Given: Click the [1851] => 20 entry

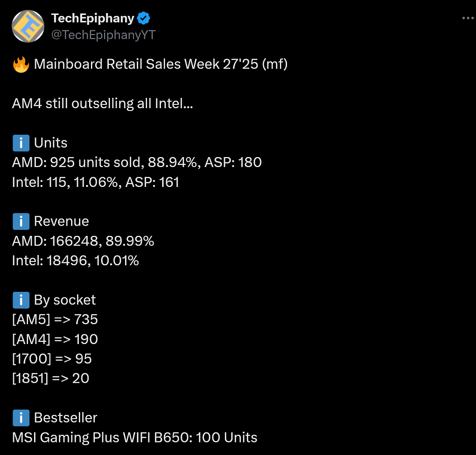Looking at the screenshot, I should (51, 379).
